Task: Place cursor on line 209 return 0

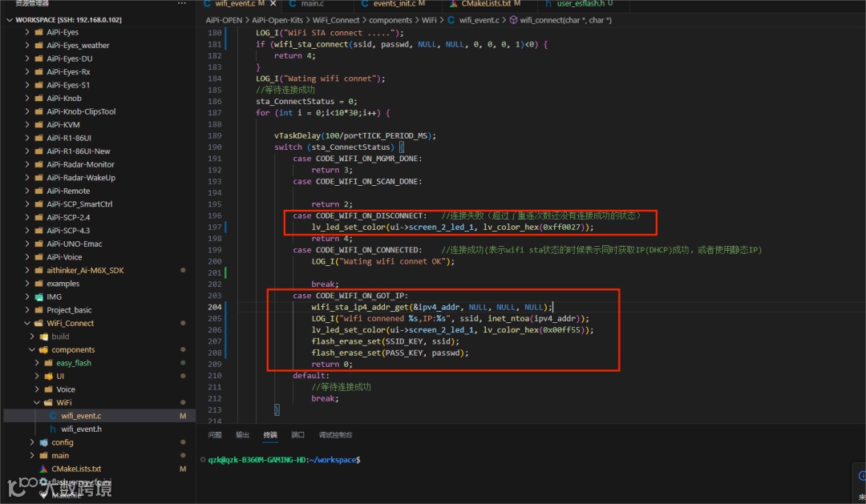Action: tap(331, 365)
